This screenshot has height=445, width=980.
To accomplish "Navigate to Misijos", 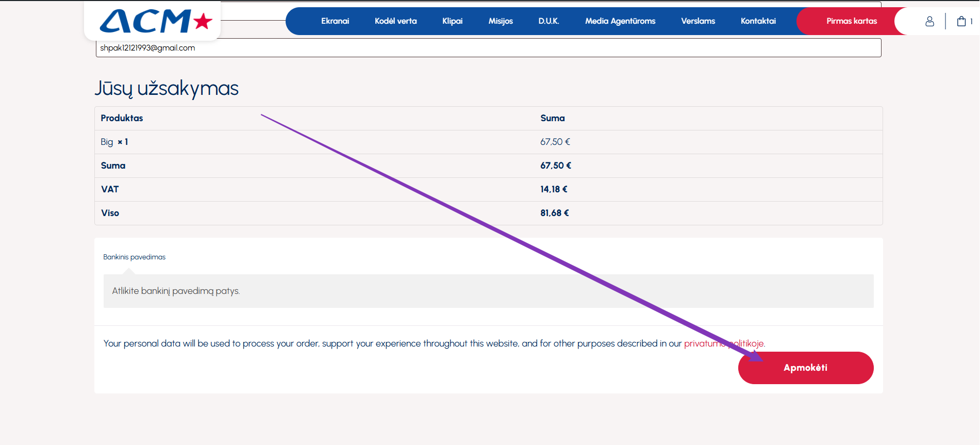I will [500, 21].
